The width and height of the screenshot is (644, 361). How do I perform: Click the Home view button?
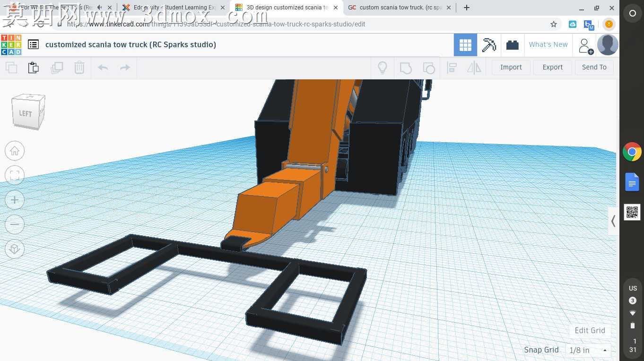[15, 151]
